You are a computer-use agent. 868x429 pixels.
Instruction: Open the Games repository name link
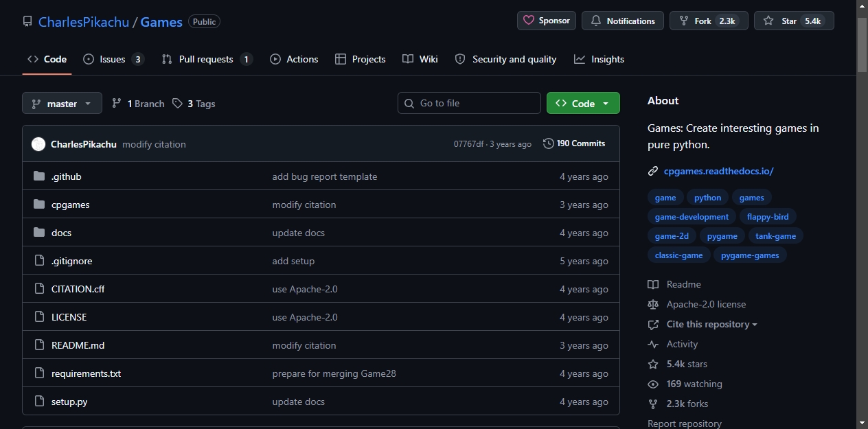[x=161, y=22]
